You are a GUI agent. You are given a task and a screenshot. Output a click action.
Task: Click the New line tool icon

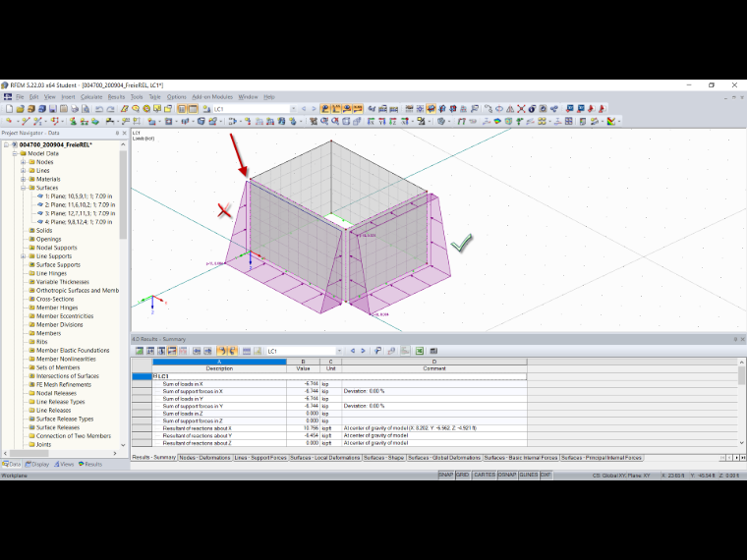26,122
